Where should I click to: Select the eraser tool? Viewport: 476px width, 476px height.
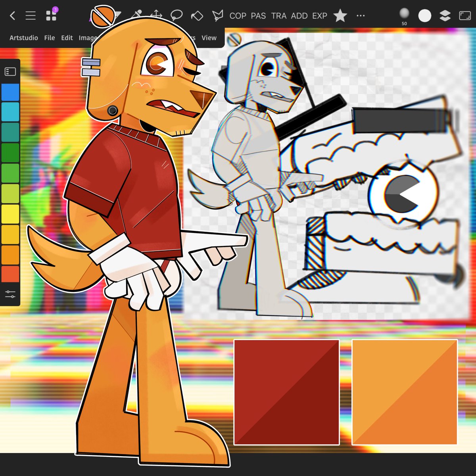point(197,16)
